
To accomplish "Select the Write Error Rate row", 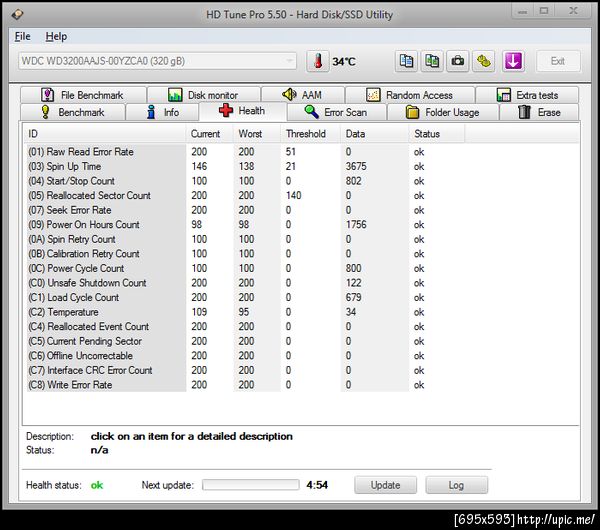I will click(245, 385).
